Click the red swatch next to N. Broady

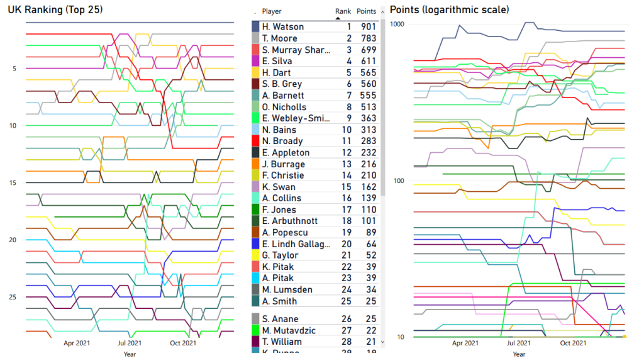tap(255, 142)
